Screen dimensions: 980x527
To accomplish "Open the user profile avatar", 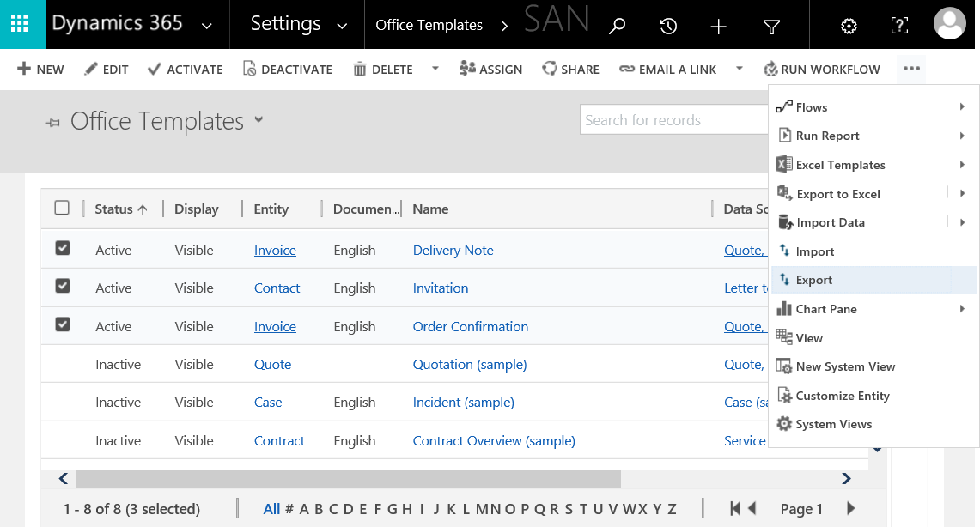I will [949, 24].
